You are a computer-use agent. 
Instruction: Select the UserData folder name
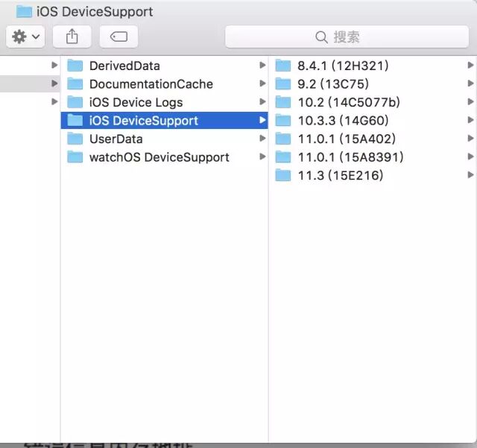[x=116, y=139]
